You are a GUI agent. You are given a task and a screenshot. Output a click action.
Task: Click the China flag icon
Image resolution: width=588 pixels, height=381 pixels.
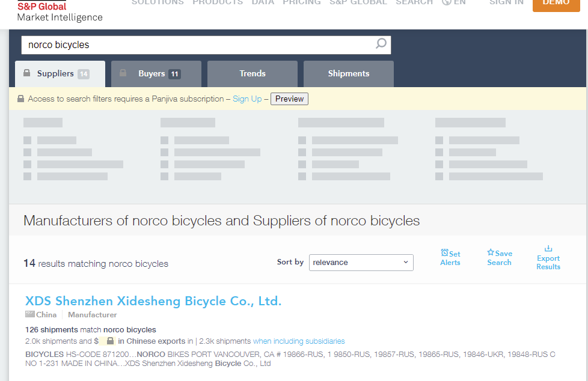[x=30, y=314]
